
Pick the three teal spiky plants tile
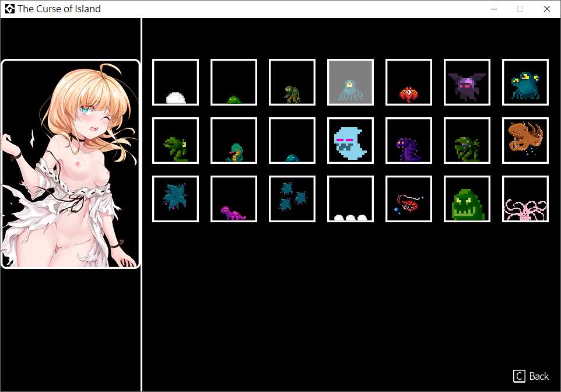[292, 199]
